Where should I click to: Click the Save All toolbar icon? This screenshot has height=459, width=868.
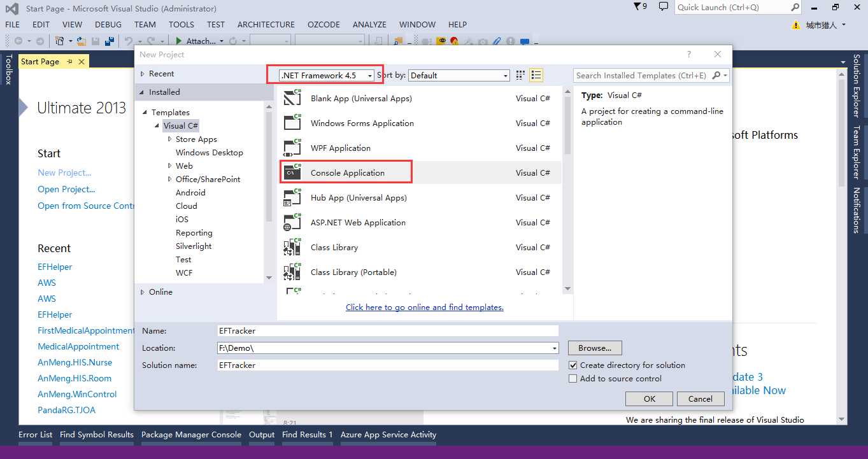[x=110, y=41]
